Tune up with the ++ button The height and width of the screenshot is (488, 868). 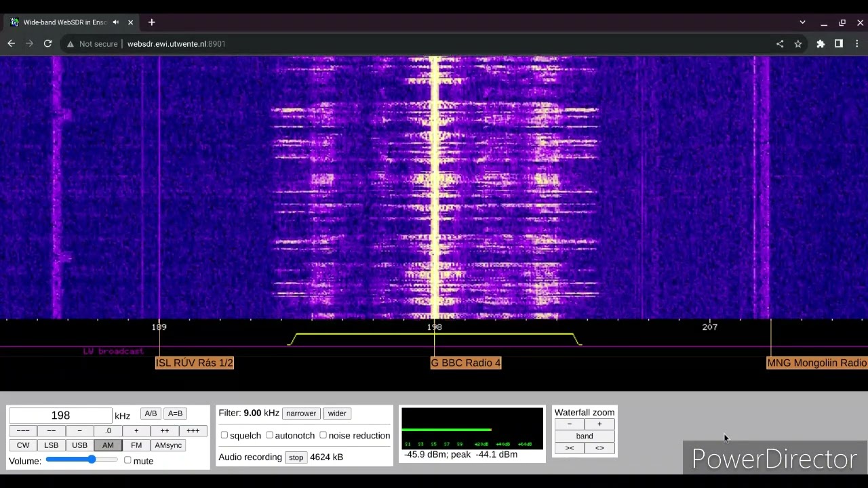(x=165, y=431)
